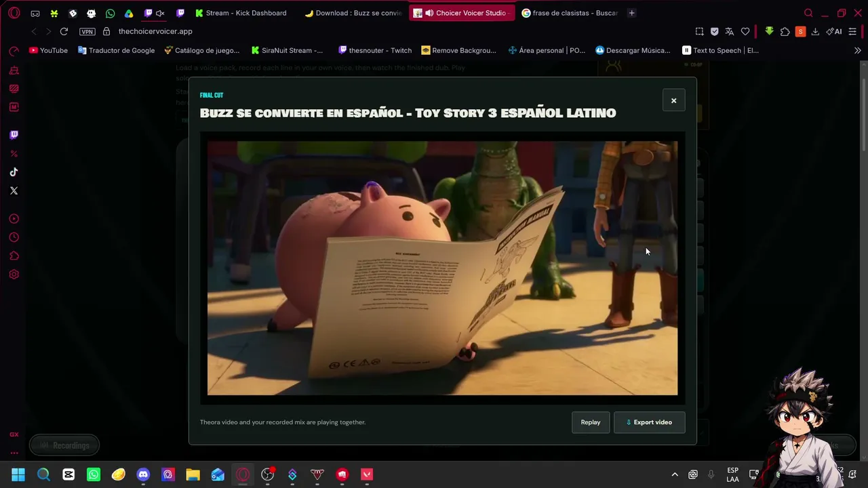Take a snapshot with the capture icon
This screenshot has width=868, height=488.
699,31
